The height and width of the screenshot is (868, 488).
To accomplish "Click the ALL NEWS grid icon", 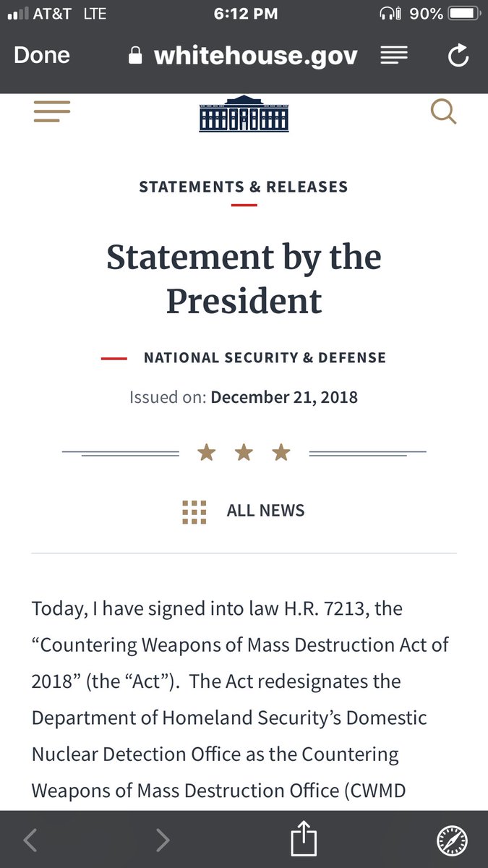I will point(194,511).
